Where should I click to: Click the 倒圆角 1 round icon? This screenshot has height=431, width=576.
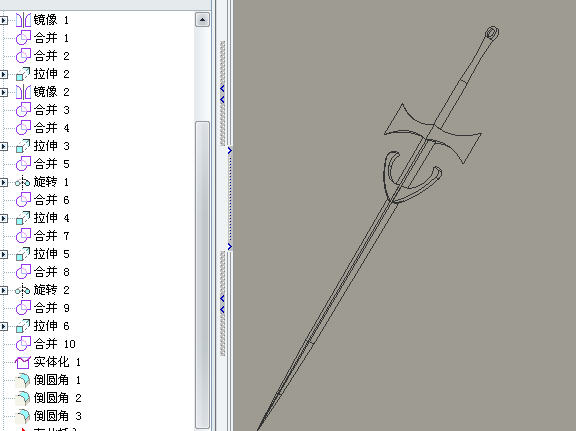pyautogui.click(x=23, y=380)
